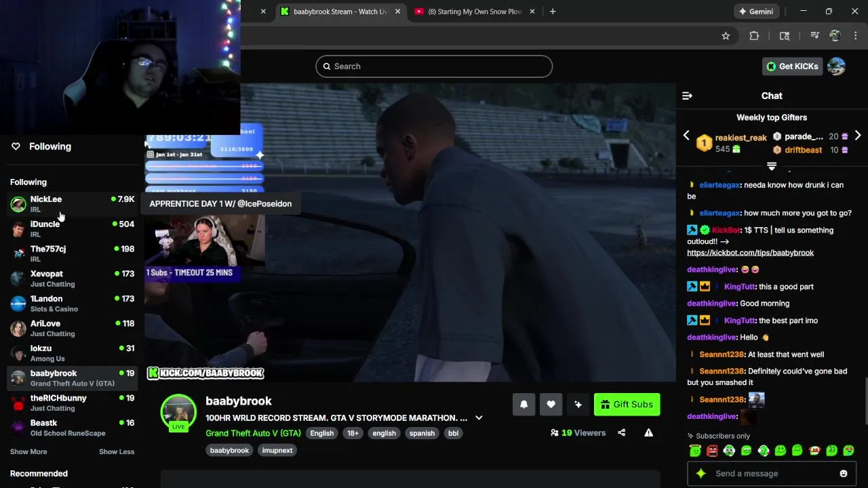Screen dimensions: 868x488
Task: Open The757cj channel in sidebar
Action: click(72, 253)
